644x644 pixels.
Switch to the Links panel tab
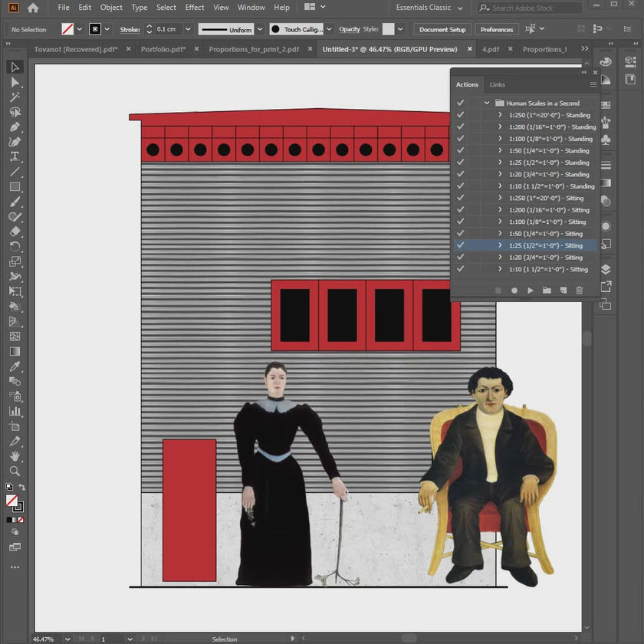coord(497,84)
